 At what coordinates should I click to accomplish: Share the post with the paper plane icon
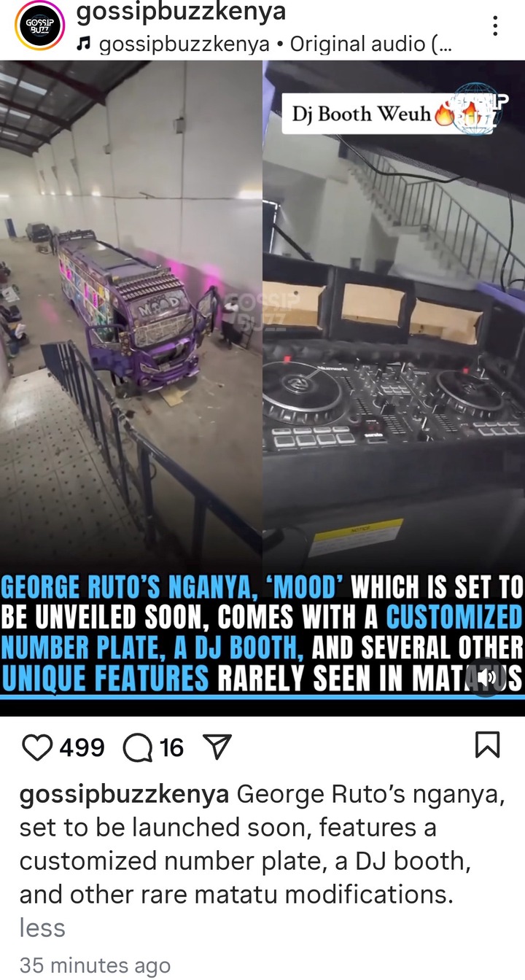(x=217, y=747)
